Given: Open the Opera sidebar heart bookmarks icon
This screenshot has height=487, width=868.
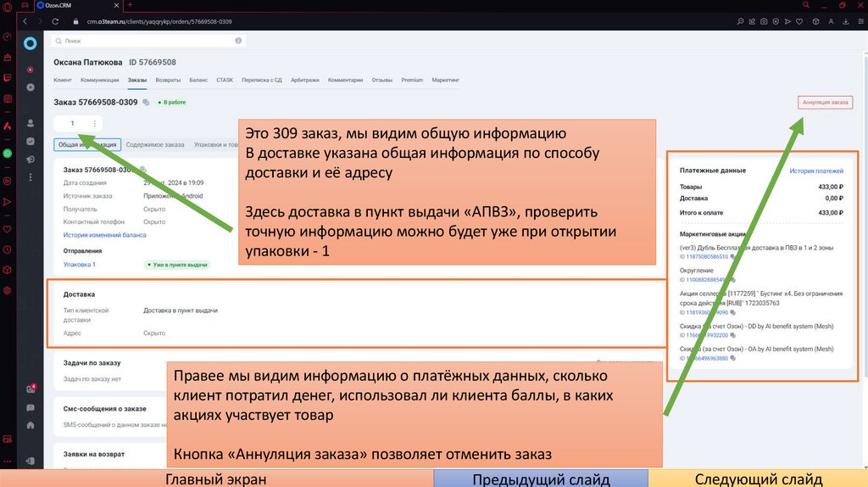Looking at the screenshot, I should click(7, 229).
